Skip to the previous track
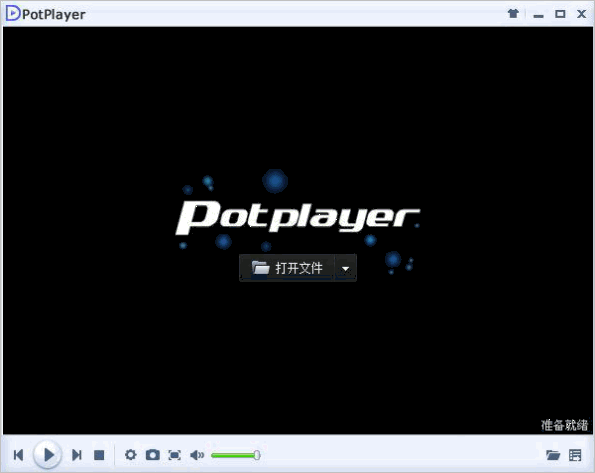The height and width of the screenshot is (473, 595). [18, 455]
